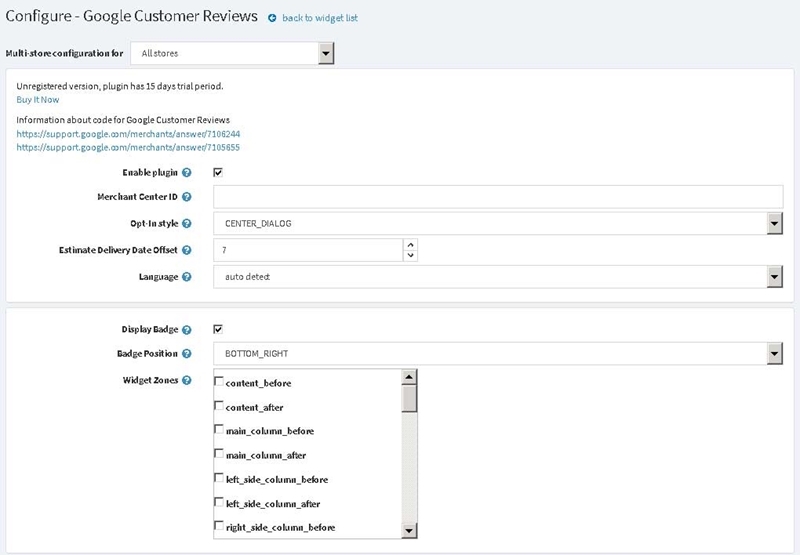Open help tooltip for Opt-In style
The image size is (800, 555).
pyautogui.click(x=187, y=223)
